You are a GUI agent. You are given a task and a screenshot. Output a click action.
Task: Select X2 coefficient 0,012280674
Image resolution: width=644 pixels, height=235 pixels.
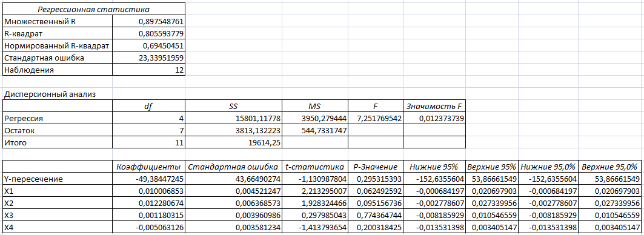[148, 204]
